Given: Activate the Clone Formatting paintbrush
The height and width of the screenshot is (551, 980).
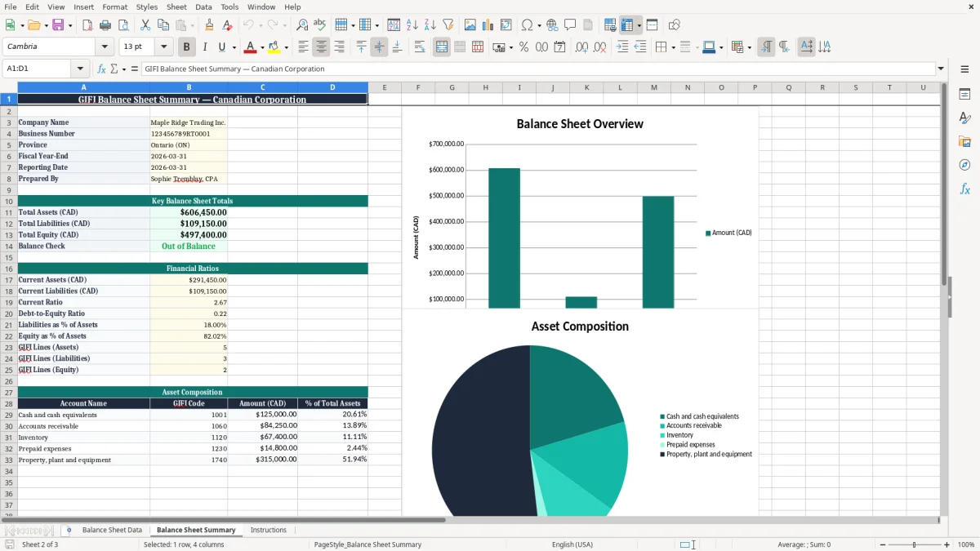Looking at the screenshot, I should (209, 25).
